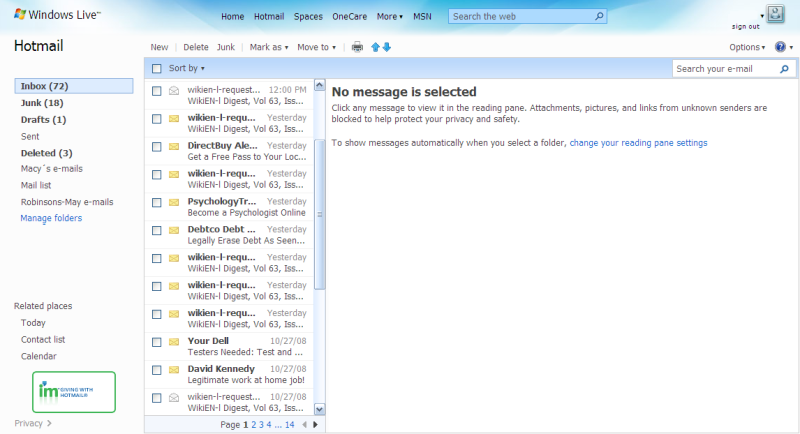Open Contact list in Related places
This screenshot has width=800, height=434.
tap(43, 340)
